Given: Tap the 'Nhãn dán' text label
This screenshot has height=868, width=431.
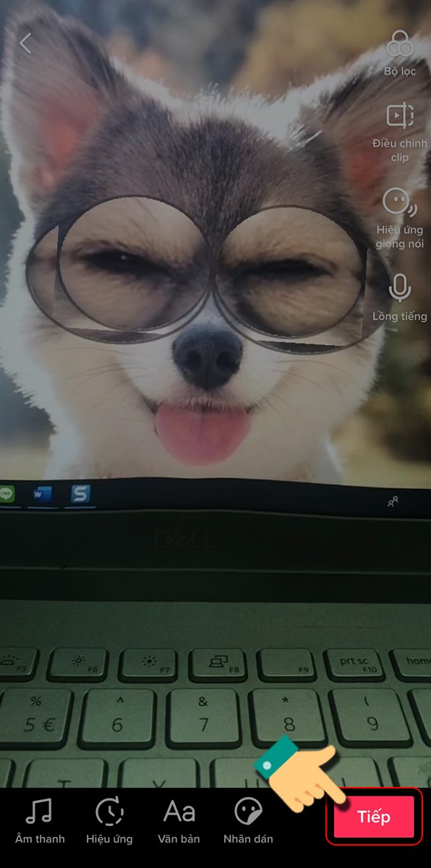Looking at the screenshot, I should point(248,839).
